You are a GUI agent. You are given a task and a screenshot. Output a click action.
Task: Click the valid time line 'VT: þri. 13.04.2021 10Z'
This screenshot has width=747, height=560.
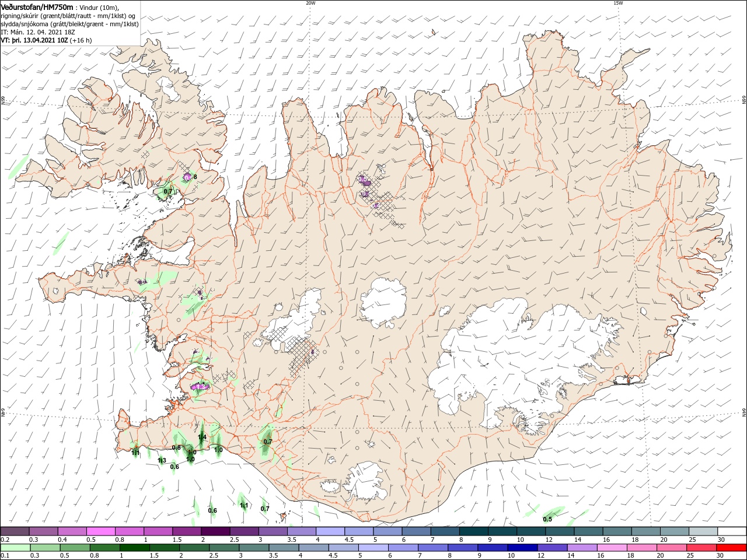[x=35, y=41]
